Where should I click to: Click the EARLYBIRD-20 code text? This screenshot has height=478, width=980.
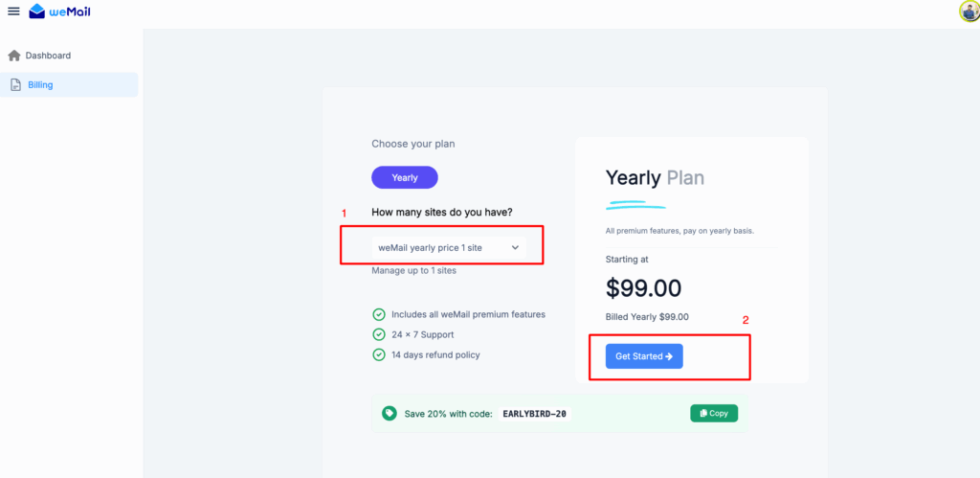click(x=534, y=414)
